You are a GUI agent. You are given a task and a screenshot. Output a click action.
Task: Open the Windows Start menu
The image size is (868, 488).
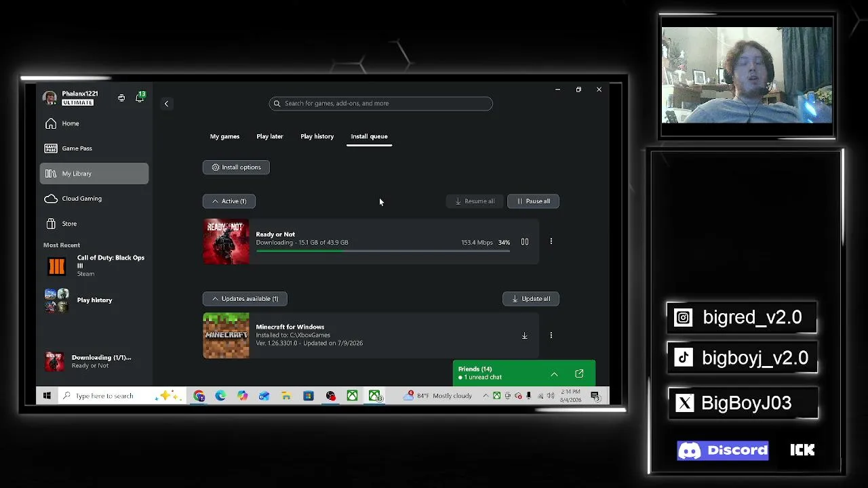tap(47, 396)
